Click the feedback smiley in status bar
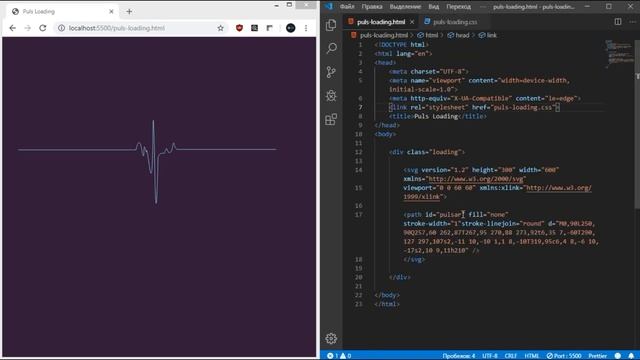The height and width of the screenshot is (360, 640). pyautogui.click(x=618, y=356)
